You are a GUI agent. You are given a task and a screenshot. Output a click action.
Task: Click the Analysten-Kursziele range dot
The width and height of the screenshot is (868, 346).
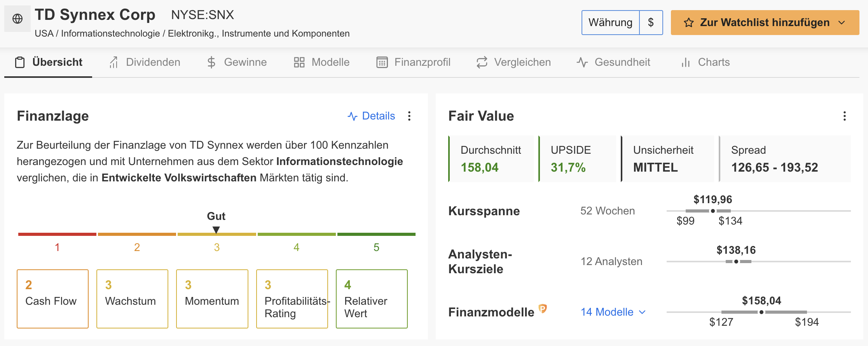[x=736, y=262]
